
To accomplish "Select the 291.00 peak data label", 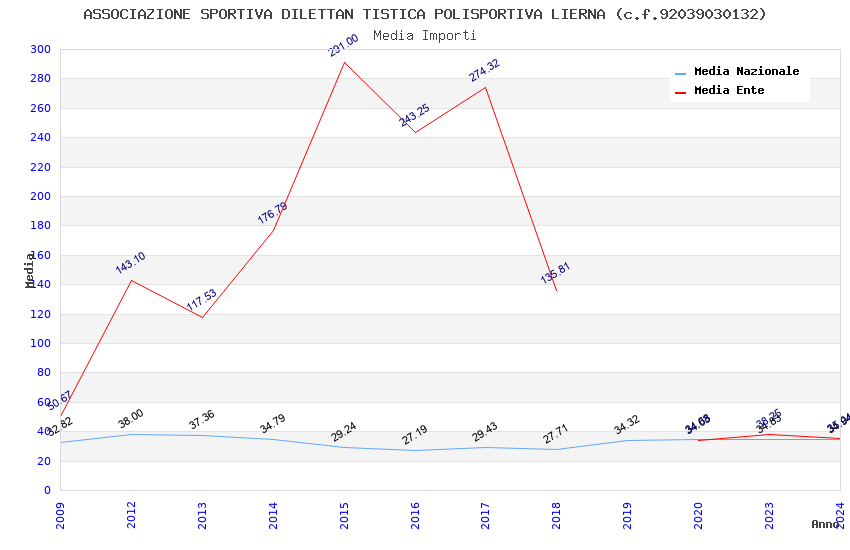I will (x=344, y=45).
